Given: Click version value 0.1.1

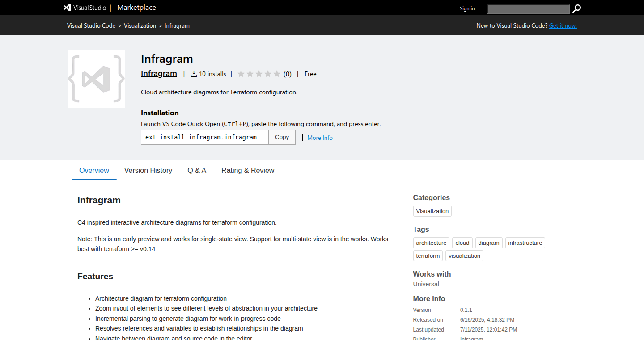Looking at the screenshot, I should (466, 310).
